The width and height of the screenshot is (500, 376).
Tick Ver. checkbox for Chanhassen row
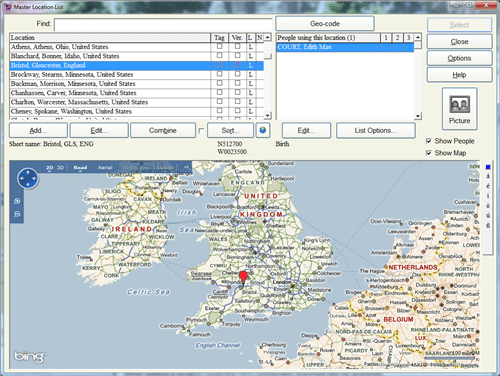pos(237,92)
